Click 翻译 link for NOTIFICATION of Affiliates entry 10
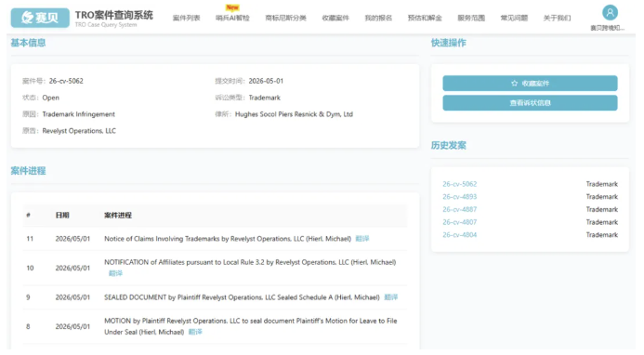 tap(115, 273)
